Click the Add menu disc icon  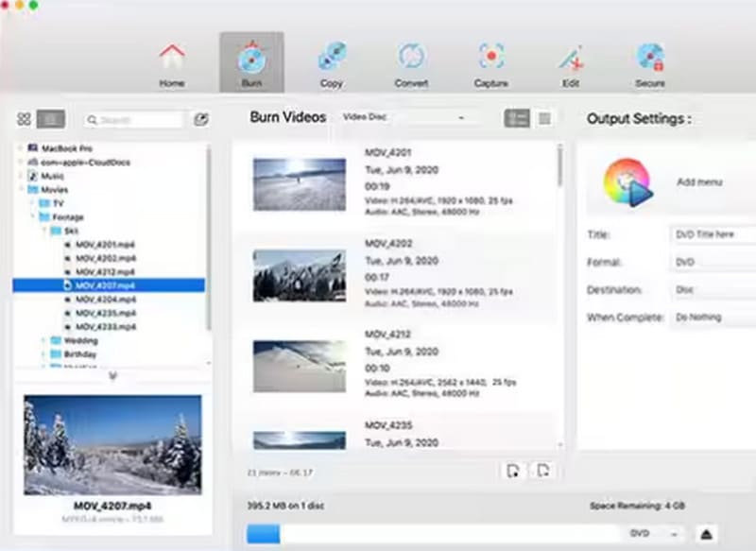pos(627,181)
